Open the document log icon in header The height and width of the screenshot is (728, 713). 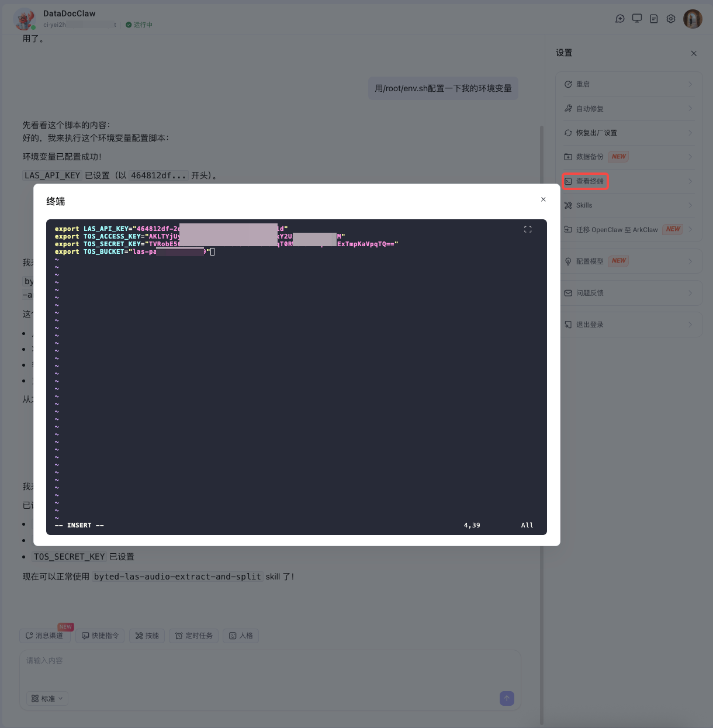[654, 19]
